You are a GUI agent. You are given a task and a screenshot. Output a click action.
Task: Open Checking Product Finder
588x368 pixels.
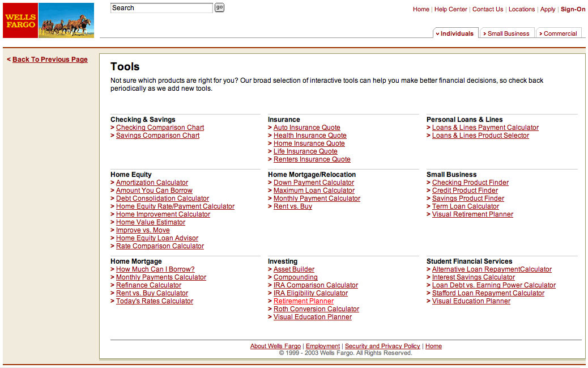470,183
